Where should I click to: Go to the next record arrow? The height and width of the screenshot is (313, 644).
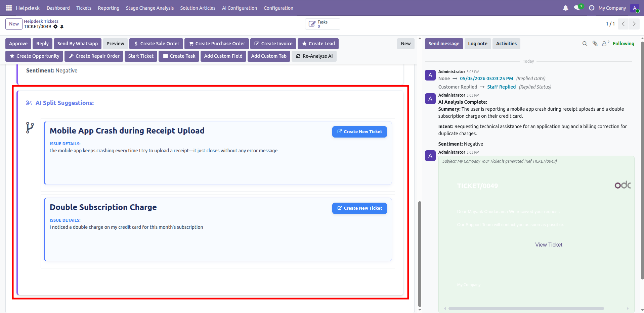[634, 24]
